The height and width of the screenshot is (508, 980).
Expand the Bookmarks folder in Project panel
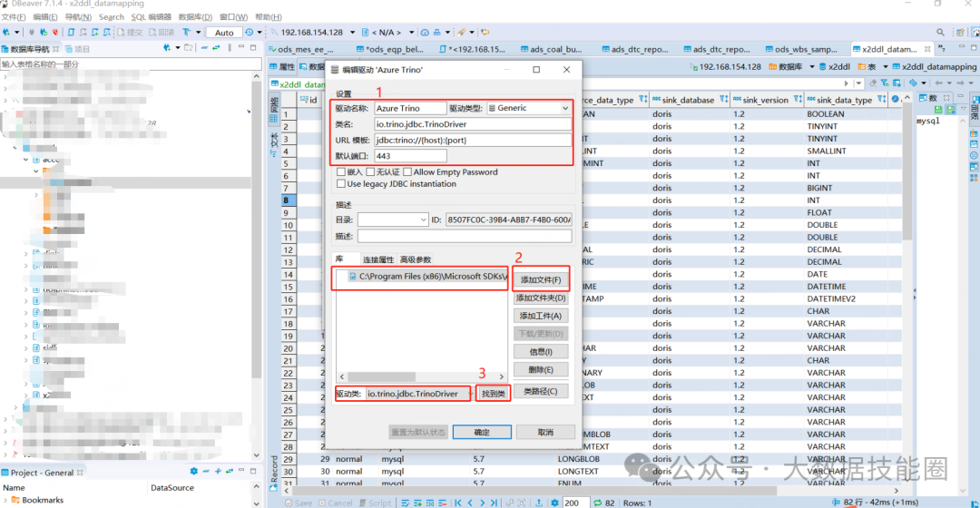pos(5,500)
